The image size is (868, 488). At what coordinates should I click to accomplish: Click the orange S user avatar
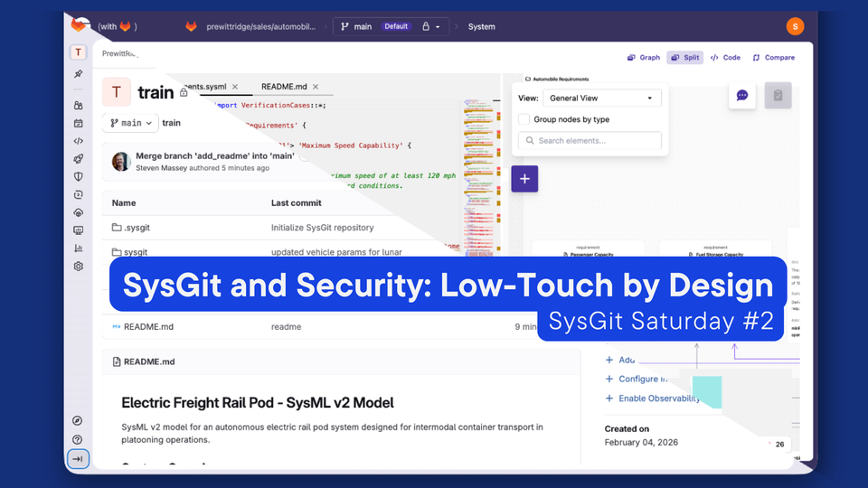(795, 26)
